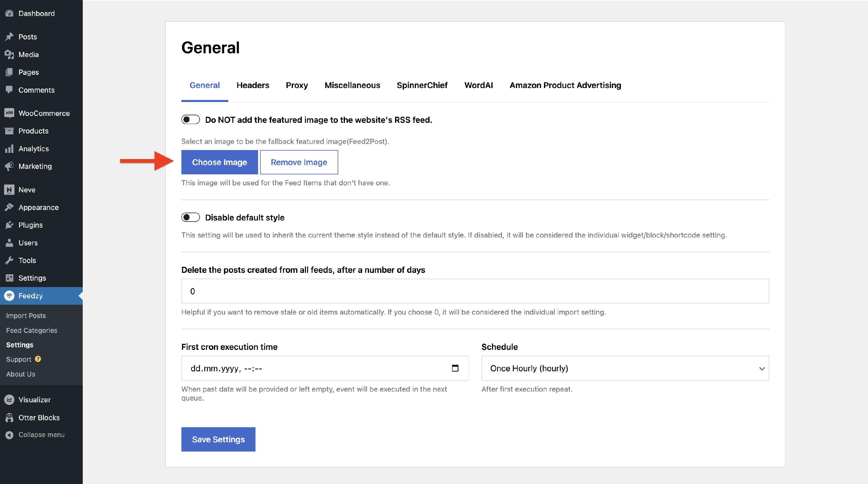Open the WordPress Dashboard via its gauge icon
This screenshot has width=868, height=484.
point(9,13)
